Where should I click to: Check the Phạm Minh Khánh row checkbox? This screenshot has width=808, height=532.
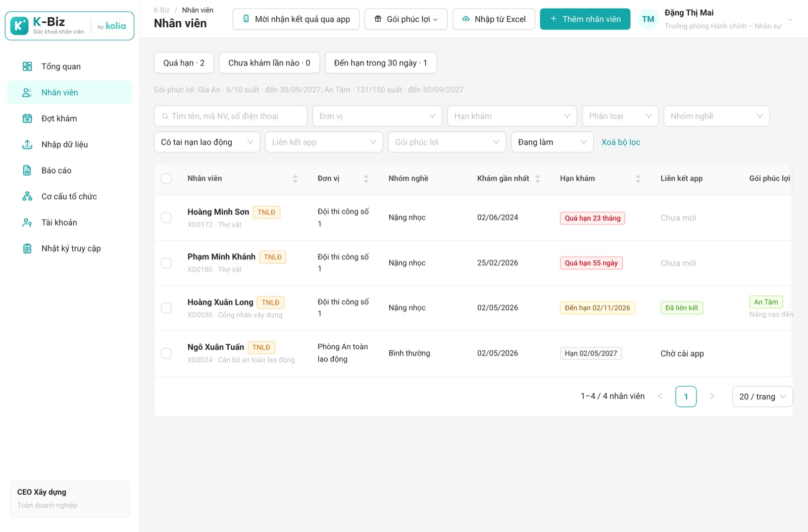(x=166, y=263)
